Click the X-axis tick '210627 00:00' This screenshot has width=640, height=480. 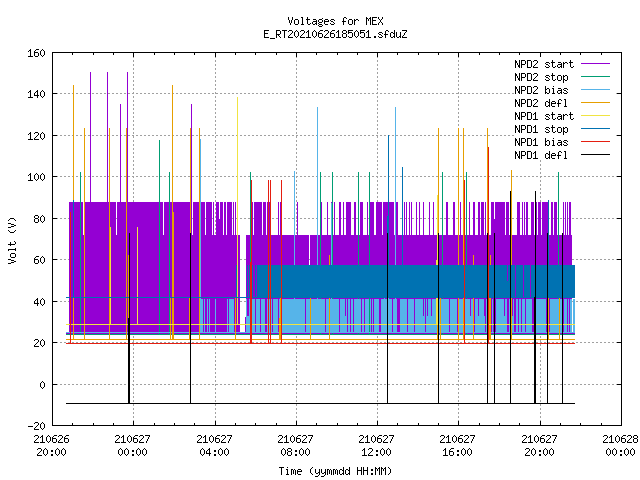click(133, 446)
